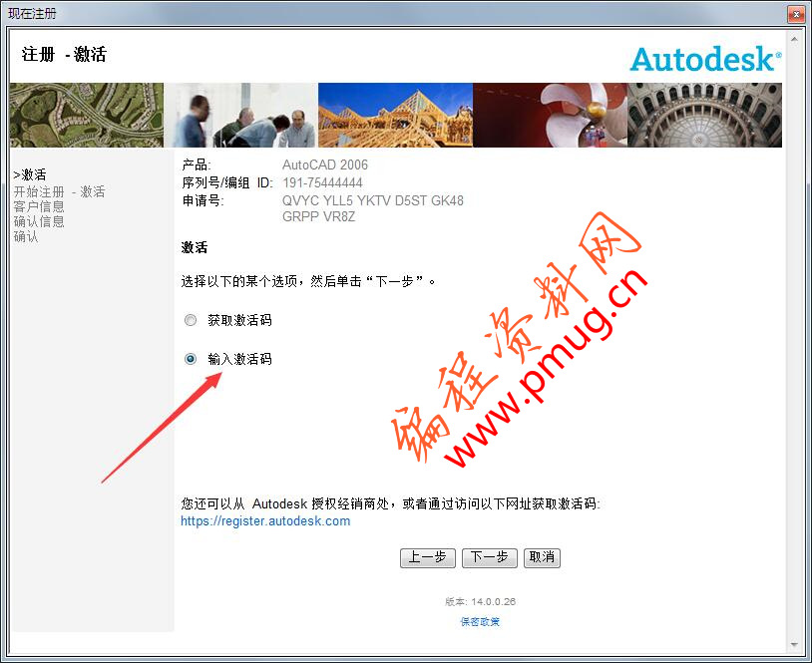Click 开始注册 - 激活 sidebar step
The width and height of the screenshot is (812, 663).
click(x=59, y=191)
